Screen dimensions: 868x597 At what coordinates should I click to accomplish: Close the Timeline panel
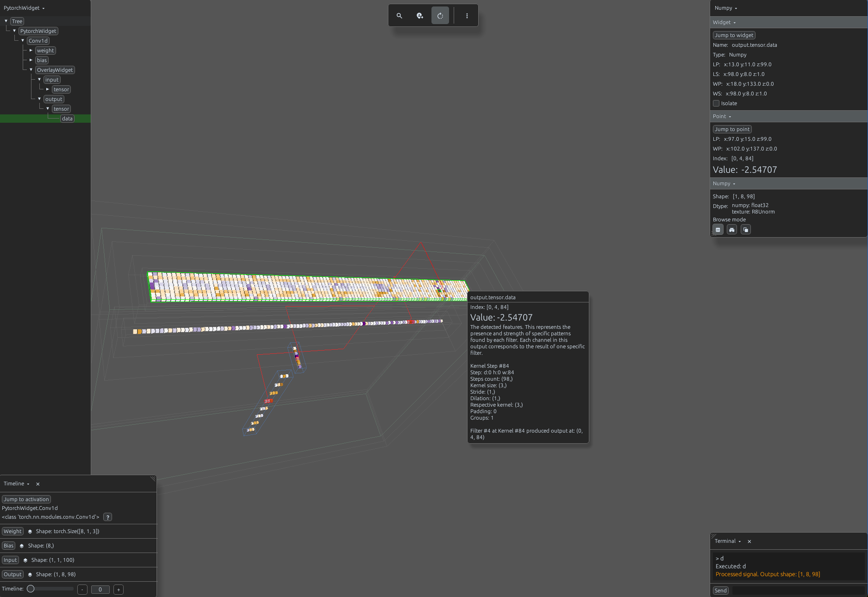pos(38,484)
